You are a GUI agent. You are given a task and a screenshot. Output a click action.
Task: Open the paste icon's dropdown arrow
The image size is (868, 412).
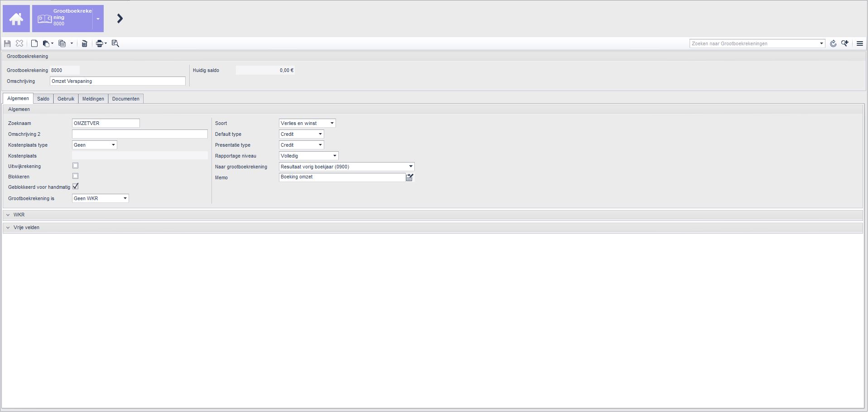click(x=52, y=43)
